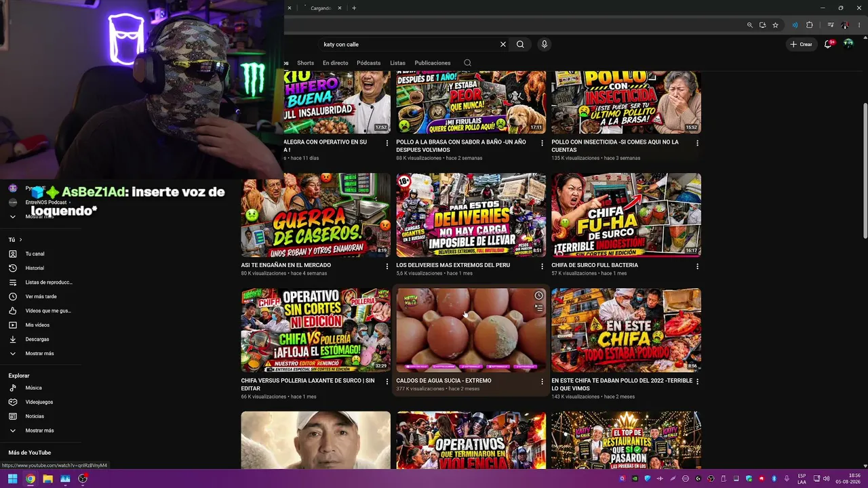The image size is (868, 488).
Task: Open options for POLLO A LA BRASA video
Action: coord(542,143)
